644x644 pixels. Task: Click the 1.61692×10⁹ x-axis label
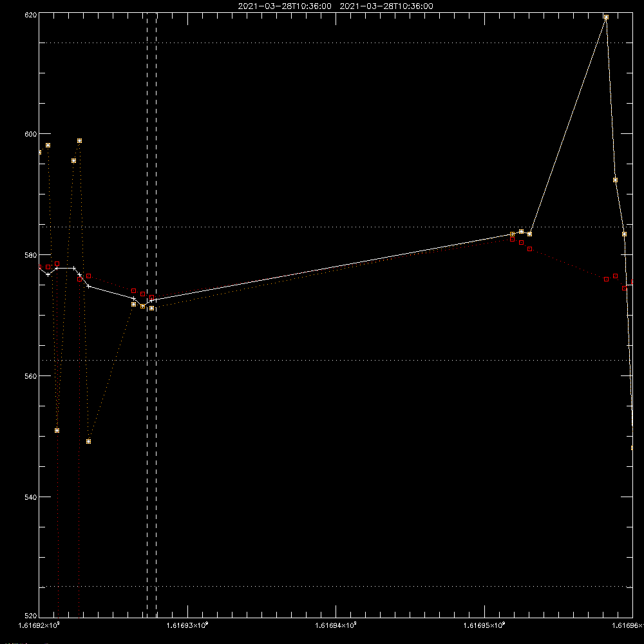click(39, 625)
